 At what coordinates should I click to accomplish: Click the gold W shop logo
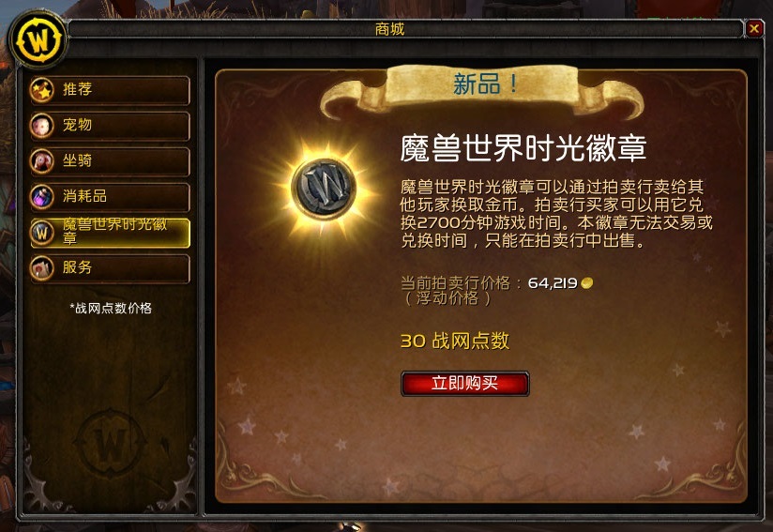point(38,40)
